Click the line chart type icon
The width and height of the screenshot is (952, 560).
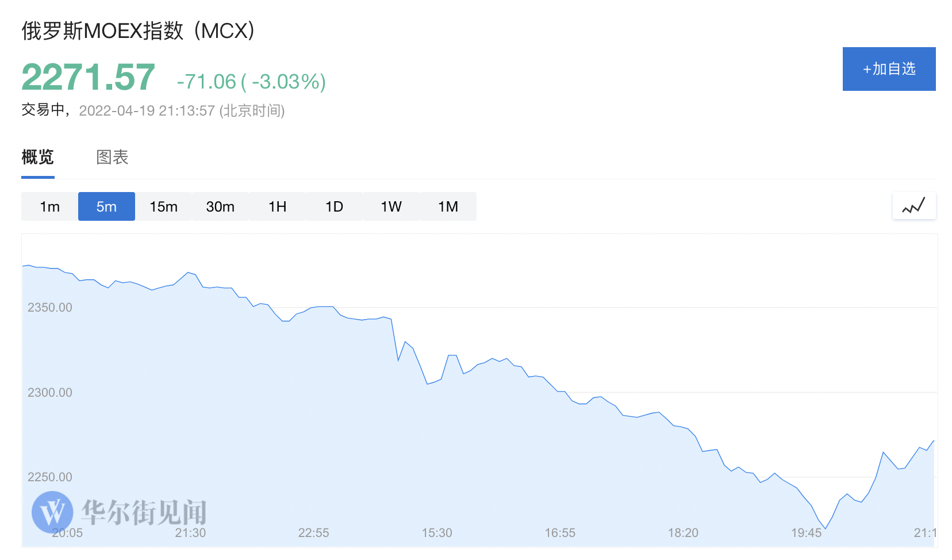tap(914, 206)
